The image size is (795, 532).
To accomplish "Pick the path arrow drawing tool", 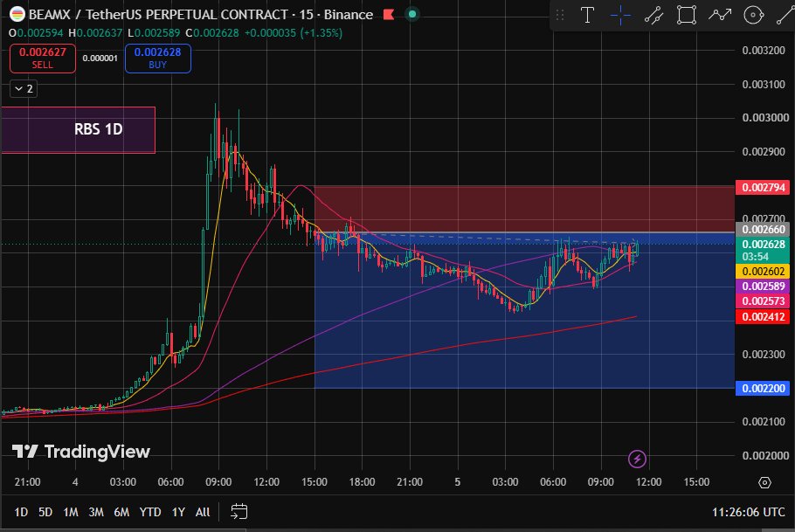I will point(720,15).
